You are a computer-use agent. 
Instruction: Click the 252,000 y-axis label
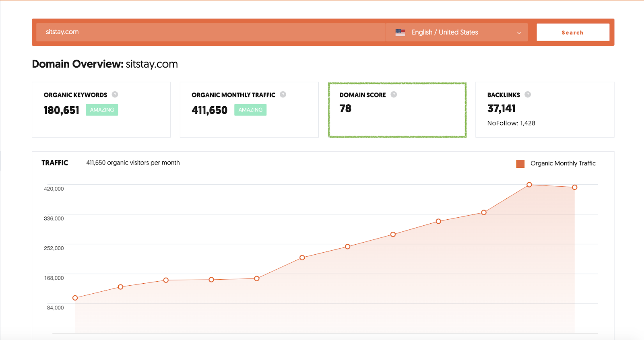54,248
